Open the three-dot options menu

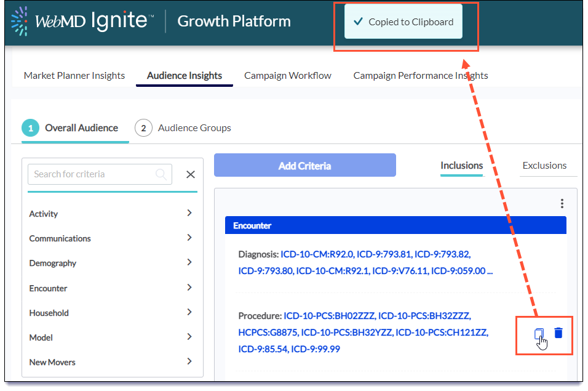(x=562, y=204)
